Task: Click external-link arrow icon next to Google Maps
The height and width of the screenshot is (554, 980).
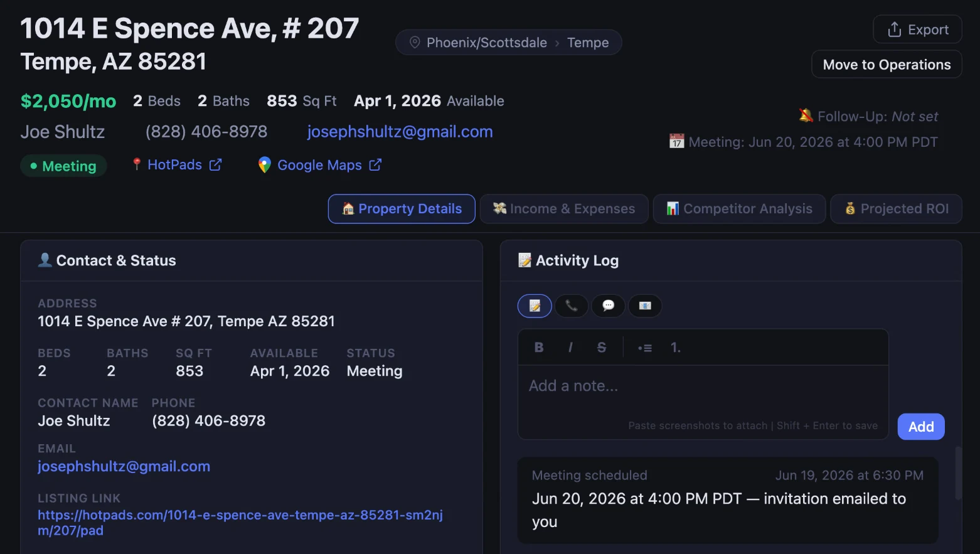Action: point(375,164)
